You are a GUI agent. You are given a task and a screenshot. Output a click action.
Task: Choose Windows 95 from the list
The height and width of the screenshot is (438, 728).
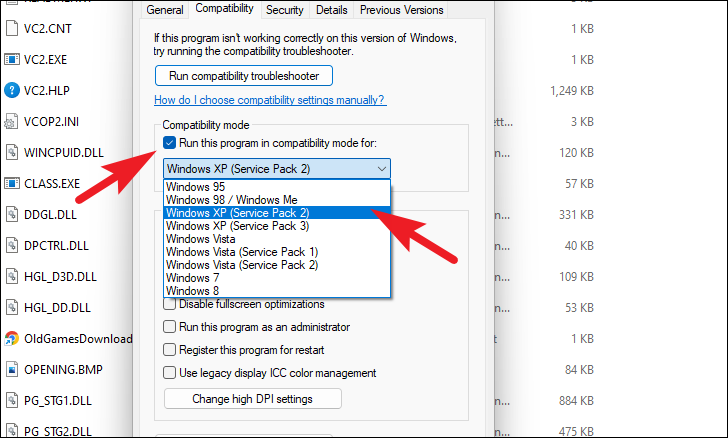[277, 187]
